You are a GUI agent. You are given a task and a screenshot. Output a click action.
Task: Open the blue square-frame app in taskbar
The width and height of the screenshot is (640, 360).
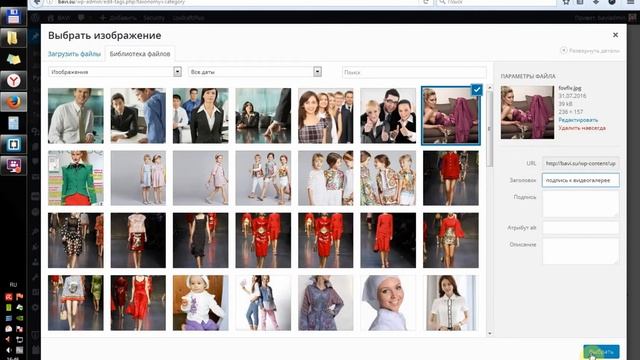pos(13,144)
